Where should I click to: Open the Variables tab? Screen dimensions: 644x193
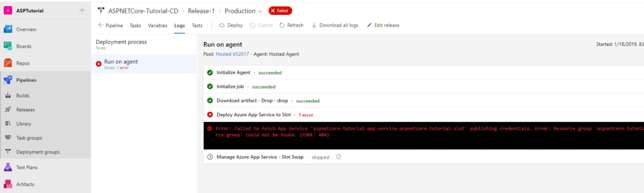tap(157, 25)
